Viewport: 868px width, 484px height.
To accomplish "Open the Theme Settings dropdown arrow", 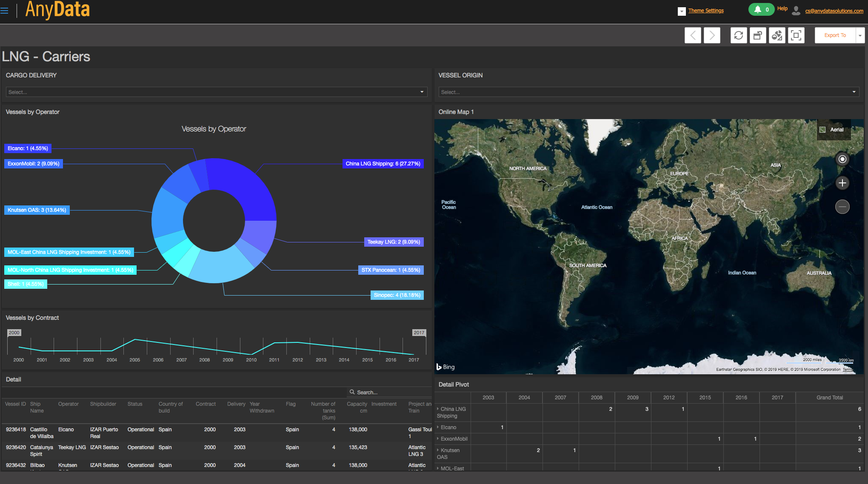I will point(682,11).
